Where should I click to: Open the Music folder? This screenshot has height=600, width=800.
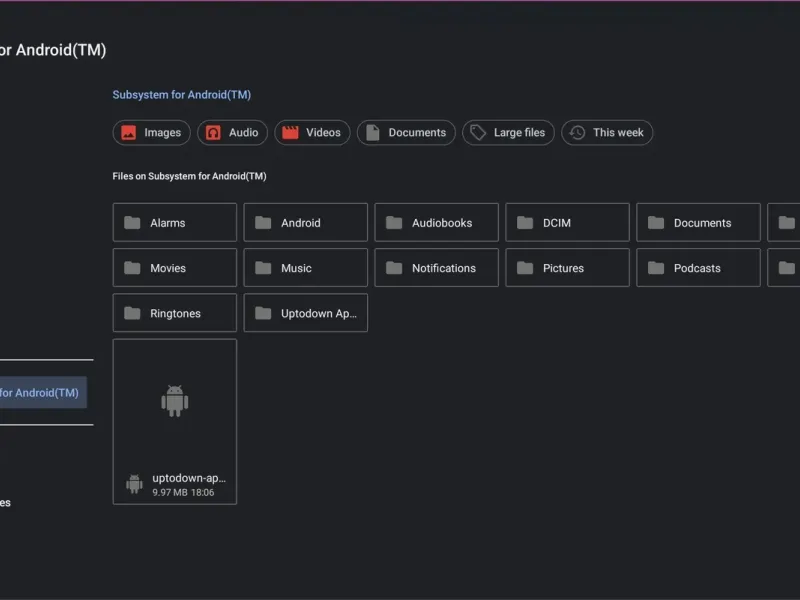(x=306, y=268)
